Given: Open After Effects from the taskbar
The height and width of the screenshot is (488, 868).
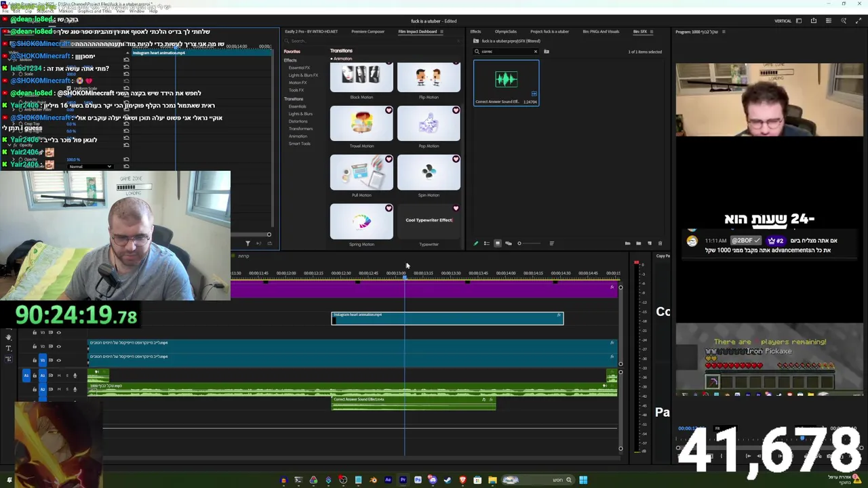Looking at the screenshot, I should 388,480.
